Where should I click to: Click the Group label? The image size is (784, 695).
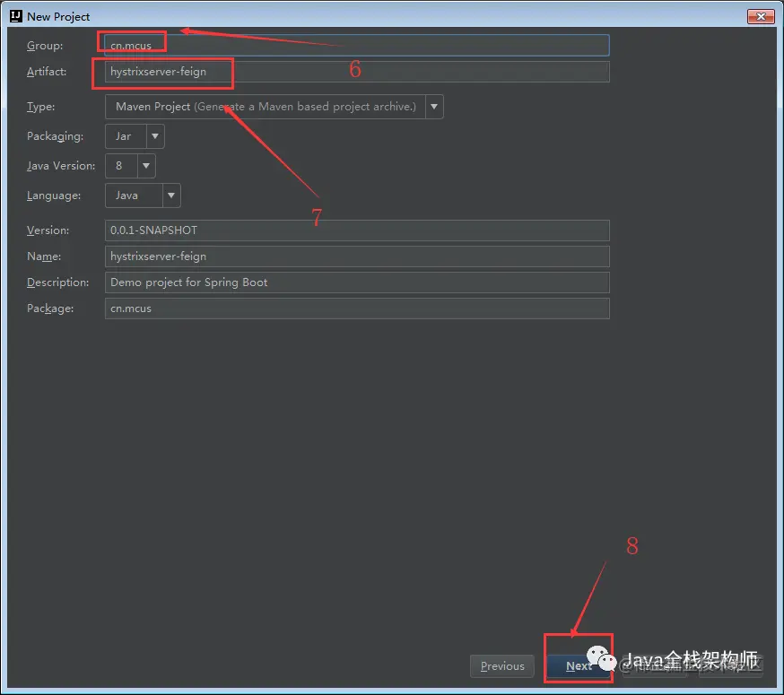tap(45, 46)
